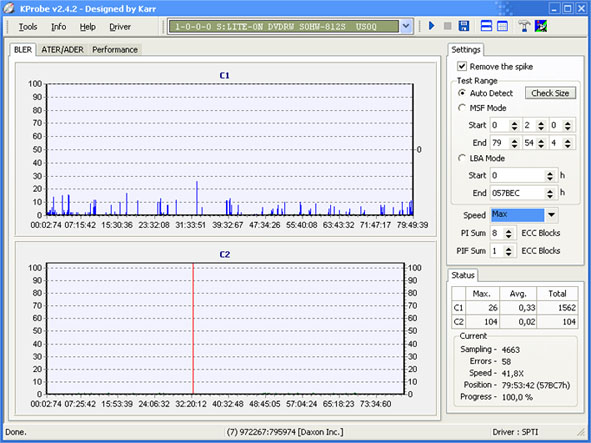Switch to the ATER/ADER tab
The height and width of the screenshot is (443, 591).
tap(63, 49)
